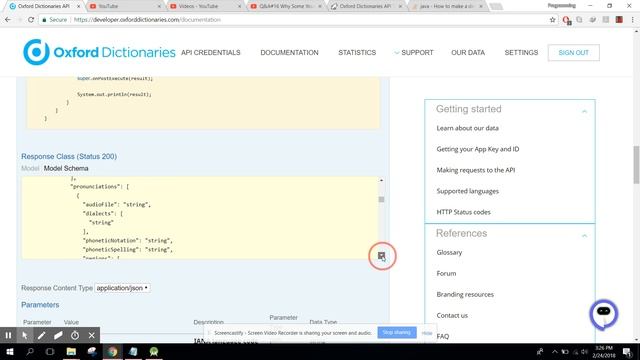Go back using browser back arrow
The width and height of the screenshot is (640, 360).
(x=8, y=20)
